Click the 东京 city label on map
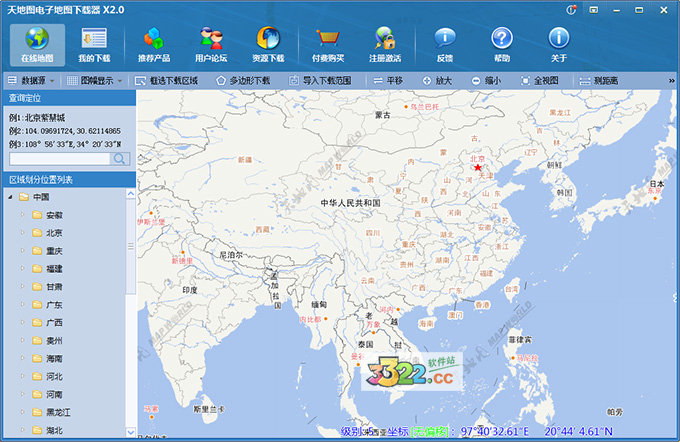 (655, 190)
